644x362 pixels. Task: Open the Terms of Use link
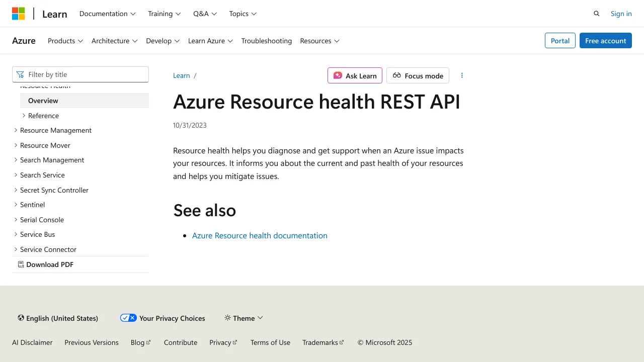[270, 342]
